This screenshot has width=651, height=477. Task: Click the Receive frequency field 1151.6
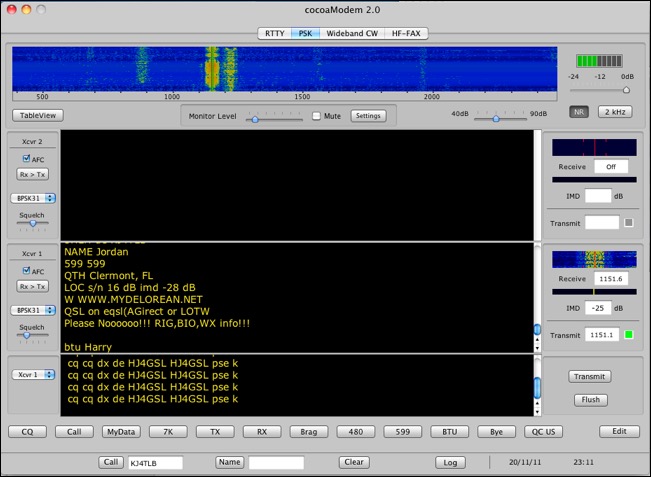click(x=611, y=279)
